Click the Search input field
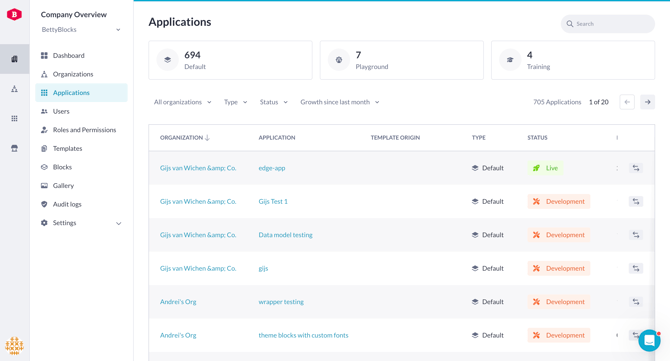Viewport: 670px width, 361px height. coord(608,24)
